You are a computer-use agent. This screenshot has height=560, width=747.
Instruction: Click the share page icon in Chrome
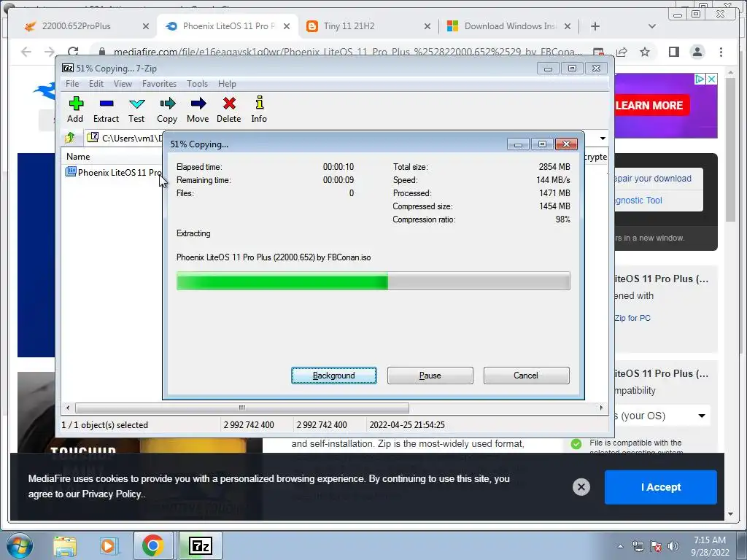[622, 52]
